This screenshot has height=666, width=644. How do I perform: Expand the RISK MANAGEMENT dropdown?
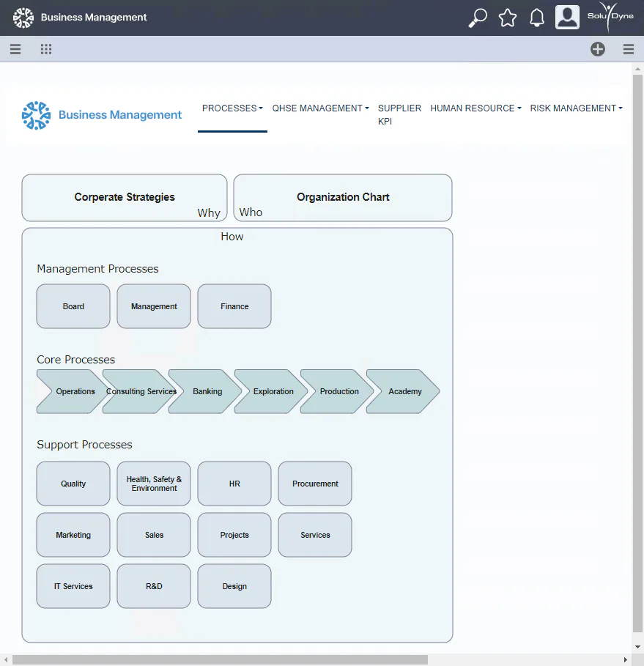pos(576,108)
